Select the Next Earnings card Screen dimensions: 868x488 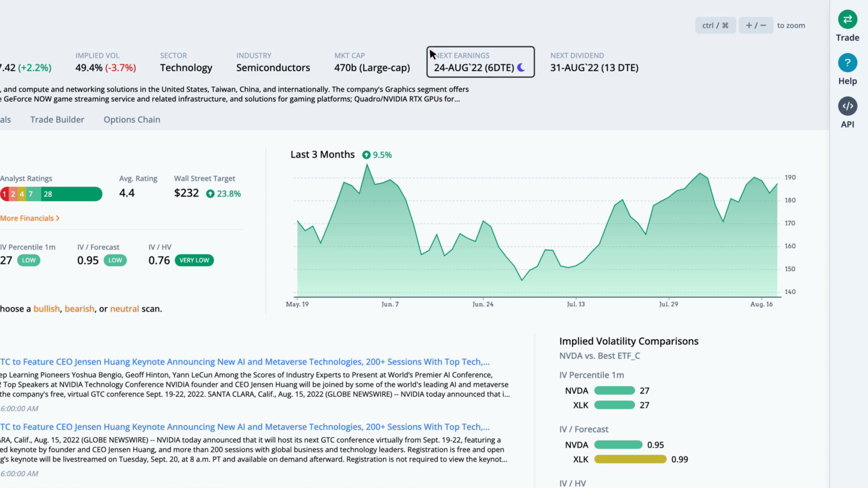pos(480,62)
